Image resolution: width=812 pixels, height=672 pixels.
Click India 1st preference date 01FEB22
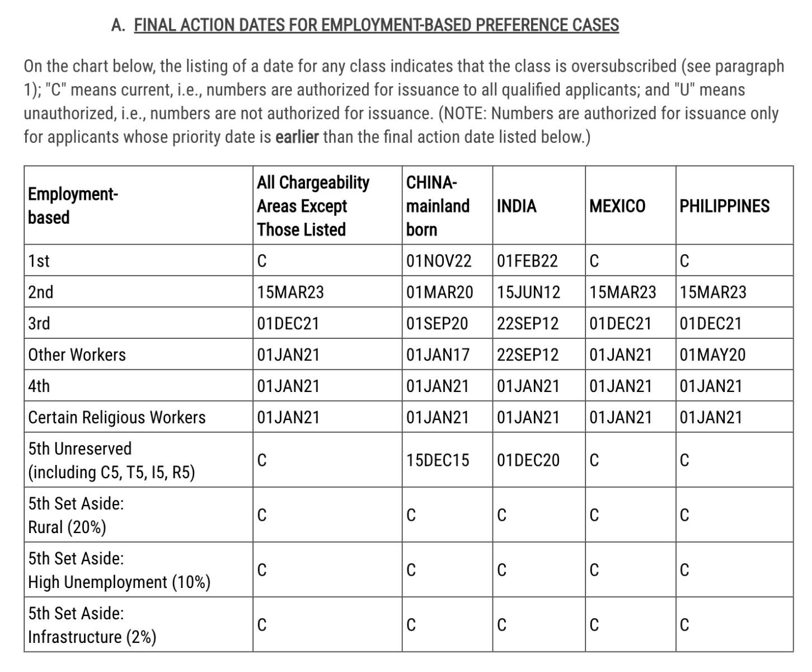pyautogui.click(x=527, y=261)
